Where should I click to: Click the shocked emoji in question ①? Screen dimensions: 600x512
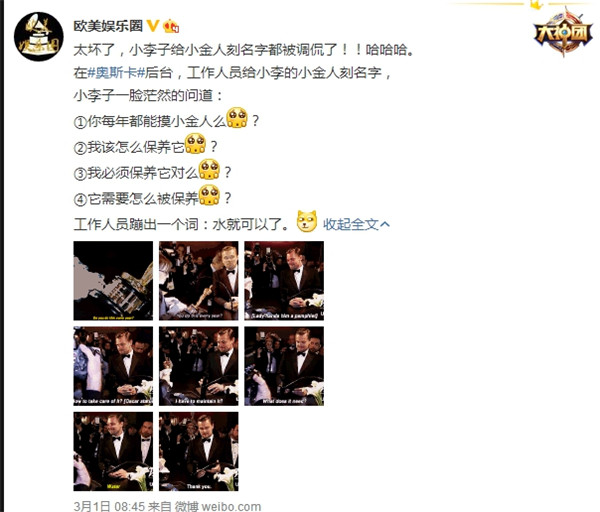tap(237, 118)
